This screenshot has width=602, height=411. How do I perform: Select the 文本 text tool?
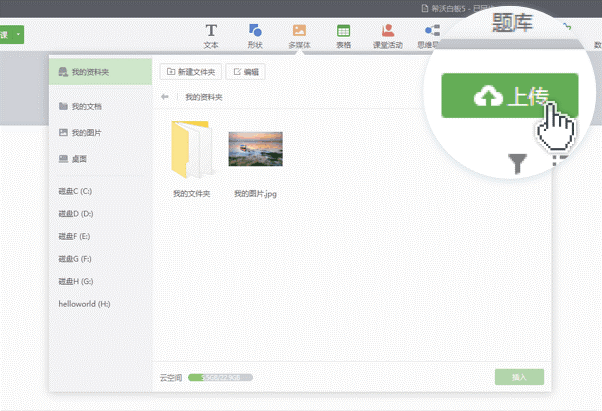click(211, 36)
